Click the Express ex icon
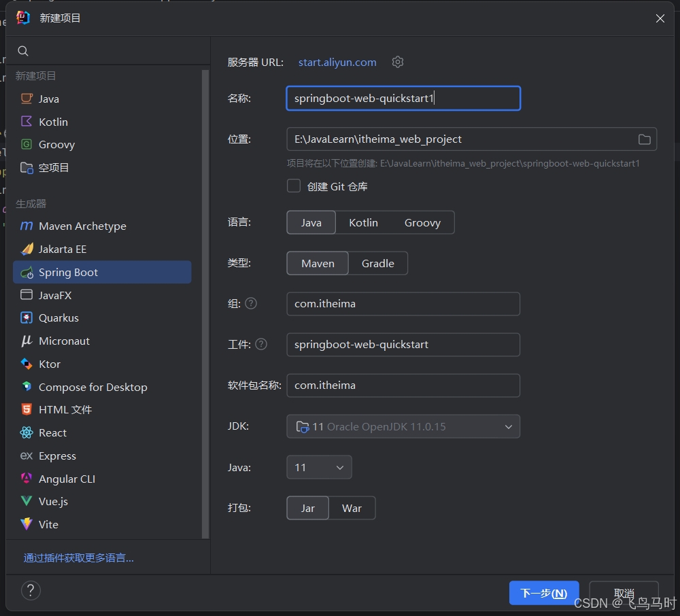The image size is (680, 616). 27,456
